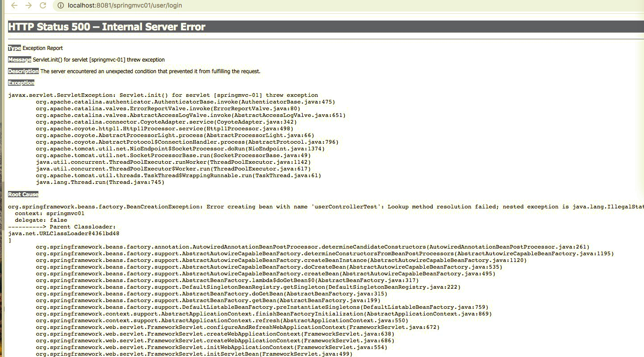Click the HTTP Status 500 header banner
Viewport: 644px width, 357px height.
(106, 26)
